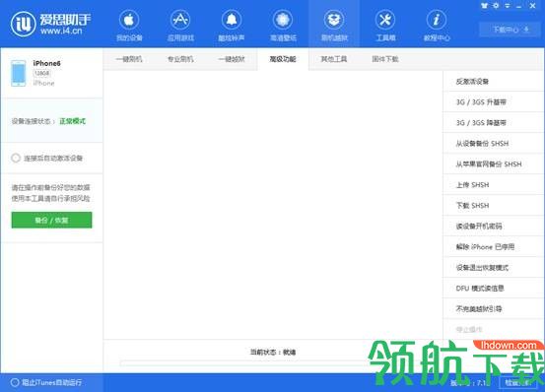
Task: Open 高清壁纸 flower icon
Action: [x=283, y=25]
